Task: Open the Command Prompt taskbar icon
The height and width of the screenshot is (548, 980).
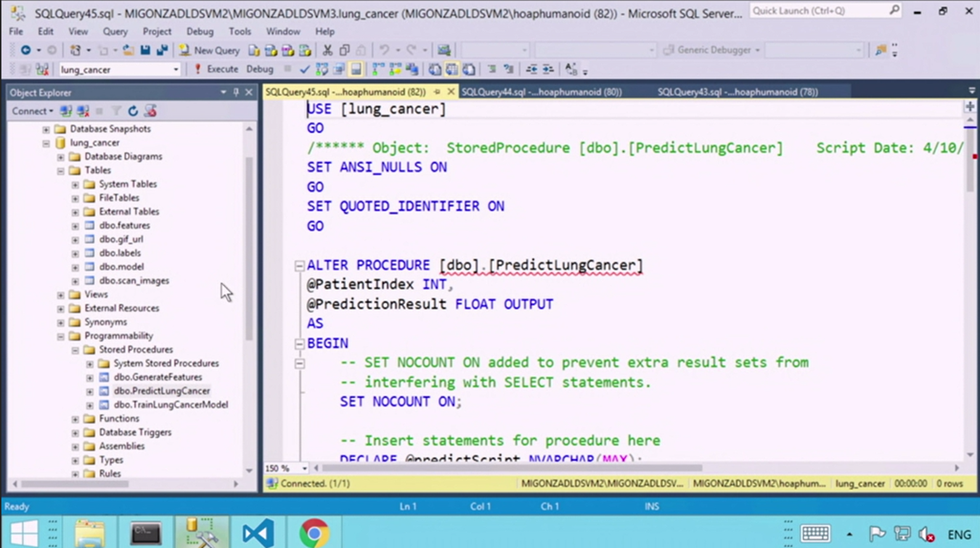Action: point(145,533)
